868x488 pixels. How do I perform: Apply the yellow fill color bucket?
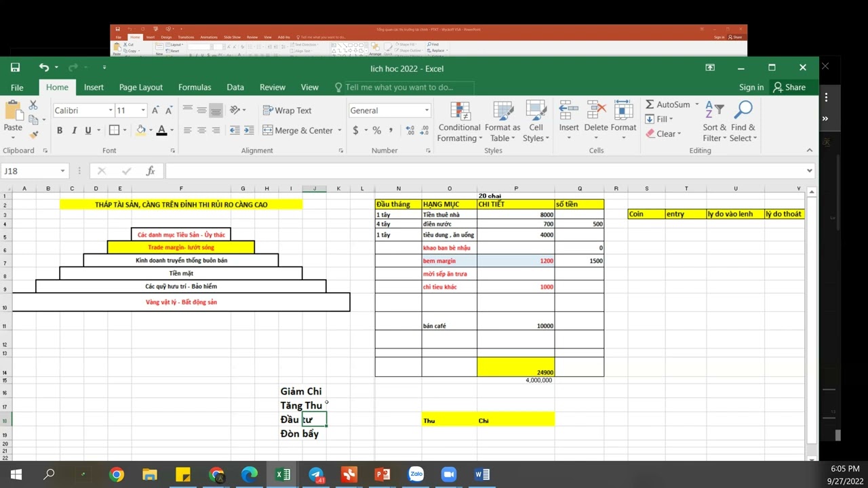(141, 130)
